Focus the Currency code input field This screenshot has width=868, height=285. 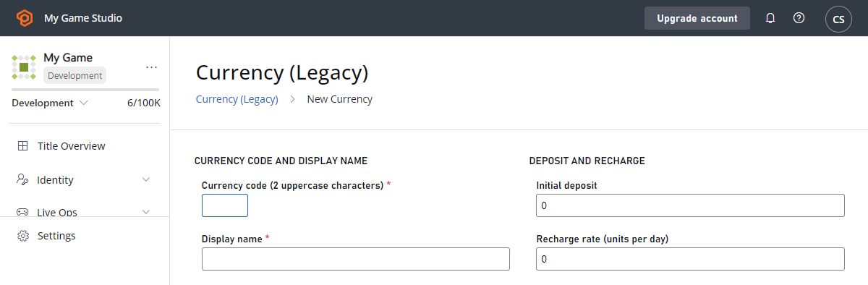click(225, 205)
